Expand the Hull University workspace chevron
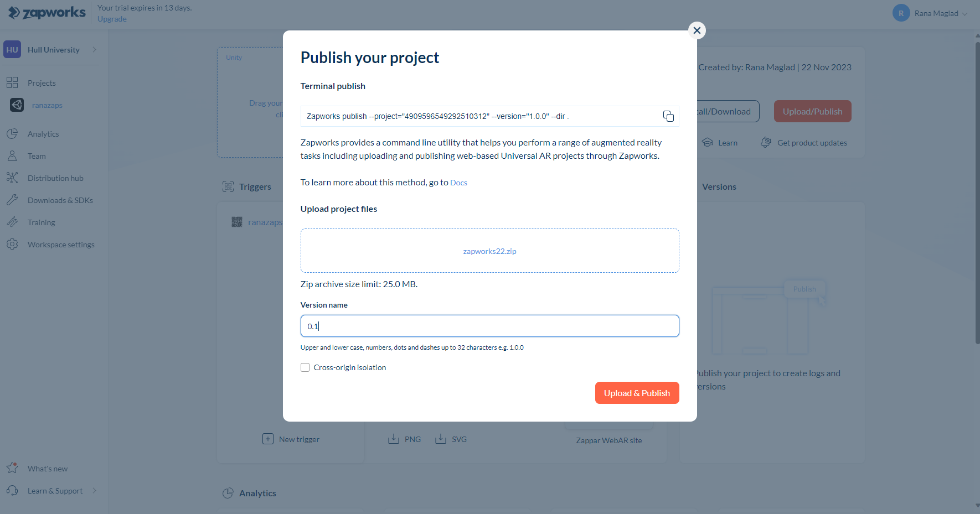Viewport: 980px width, 514px height. pyautogui.click(x=95, y=50)
